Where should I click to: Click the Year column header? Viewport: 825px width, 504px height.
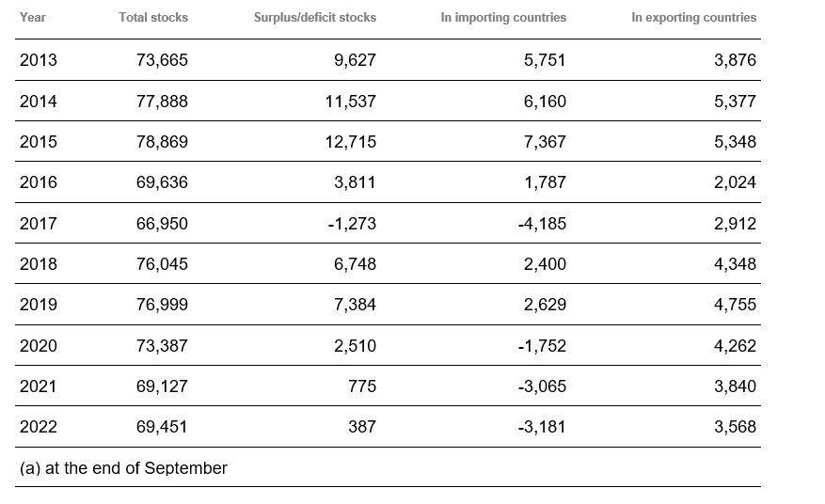click(x=33, y=17)
